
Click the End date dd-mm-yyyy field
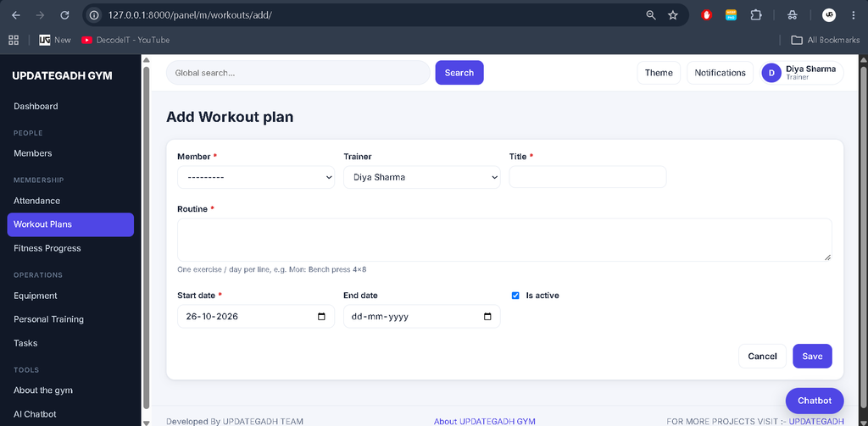pos(422,317)
